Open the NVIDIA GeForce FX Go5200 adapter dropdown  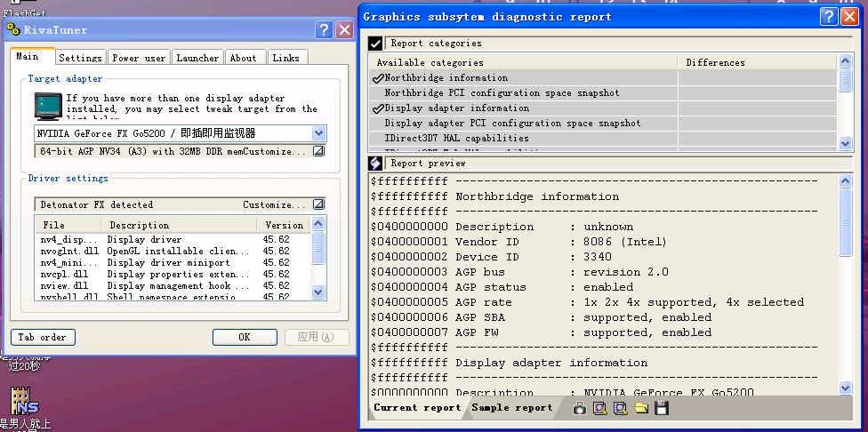318,133
